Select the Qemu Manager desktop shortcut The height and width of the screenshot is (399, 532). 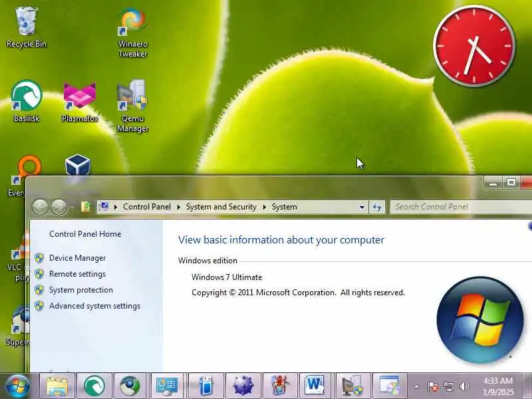pyautogui.click(x=132, y=106)
